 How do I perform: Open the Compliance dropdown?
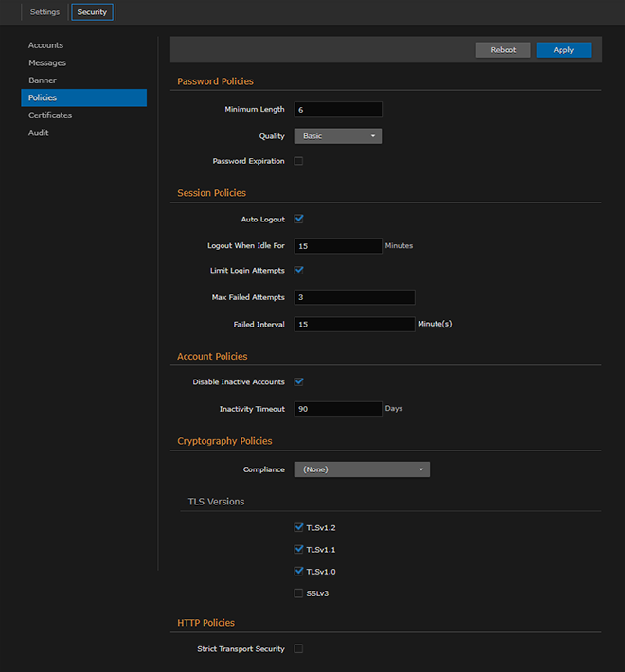tap(361, 469)
